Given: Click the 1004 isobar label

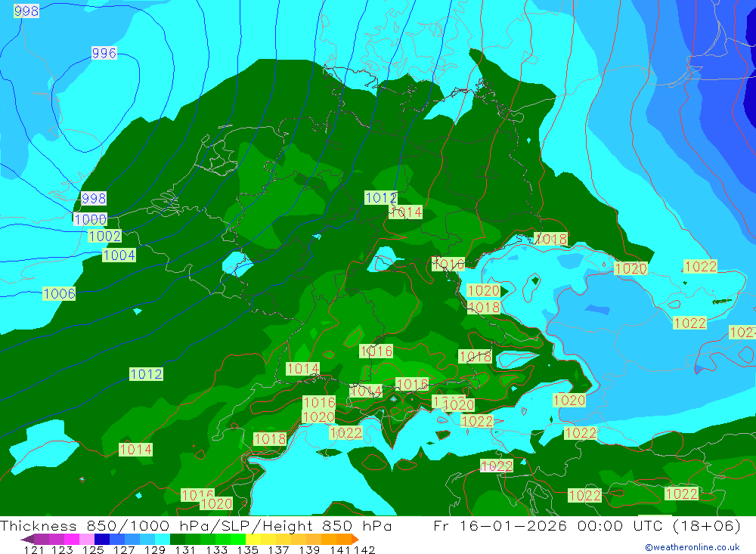Looking at the screenshot, I should 119,255.
